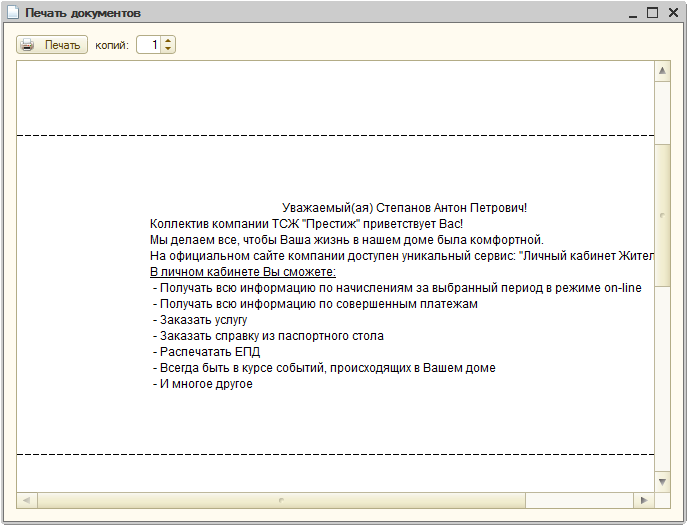The height and width of the screenshot is (525, 687).
Task: Click the 'Печать документов' window title
Action: [83, 13]
